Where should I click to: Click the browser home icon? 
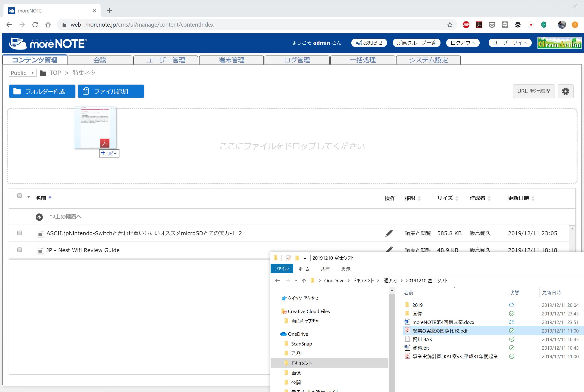click(48, 25)
